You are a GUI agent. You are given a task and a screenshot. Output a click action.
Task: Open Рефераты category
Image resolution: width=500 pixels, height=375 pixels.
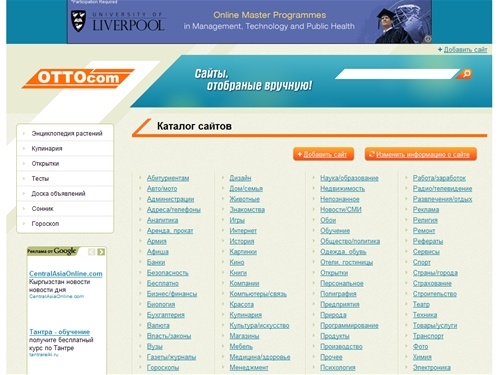(x=428, y=241)
